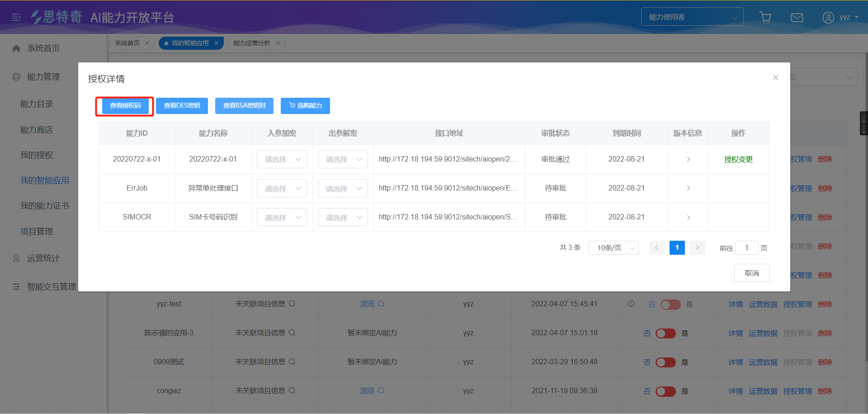Click magnifier icon in 陈志强的应用-3 row
868x414 pixels.
292,333
